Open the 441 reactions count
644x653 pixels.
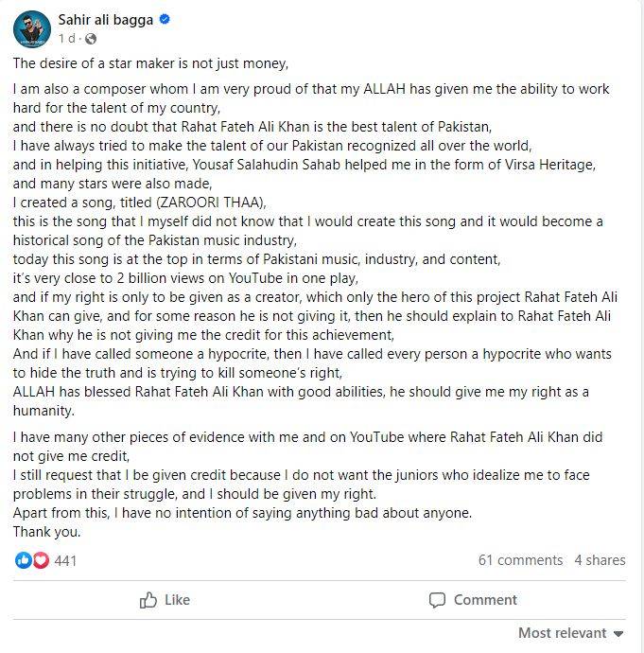tap(66, 560)
